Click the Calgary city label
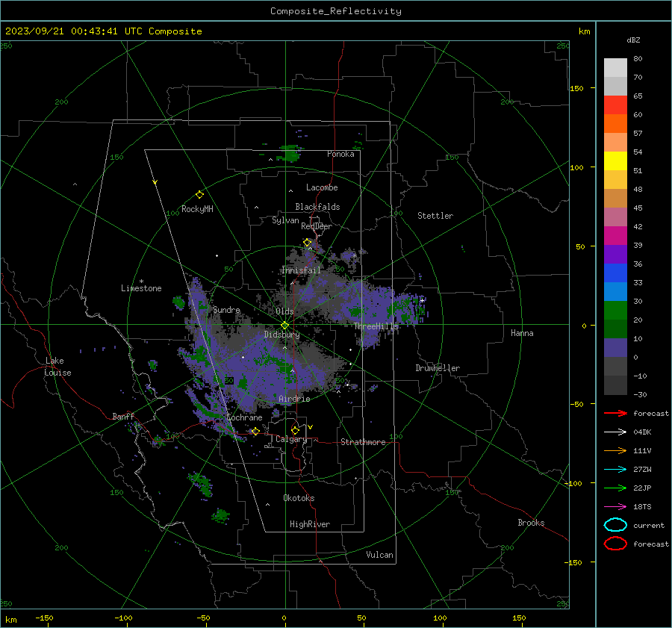Screen dimensions: 672x628 click(291, 439)
